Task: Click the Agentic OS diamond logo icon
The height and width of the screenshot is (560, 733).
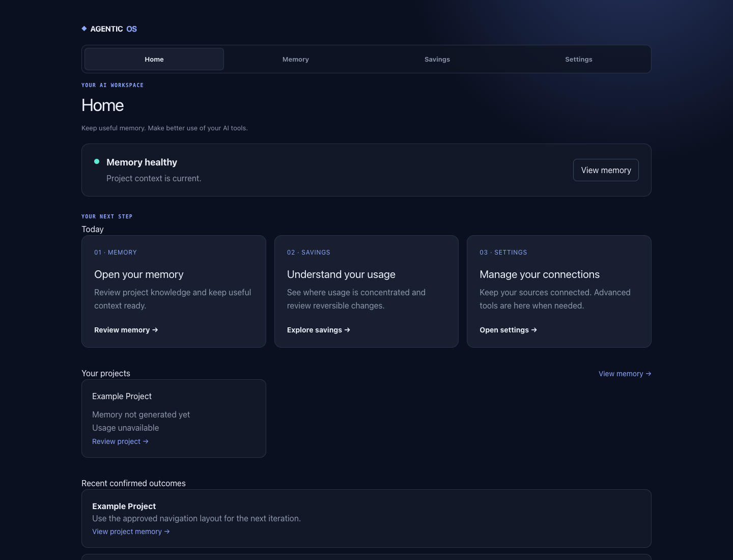Action: coord(84,29)
